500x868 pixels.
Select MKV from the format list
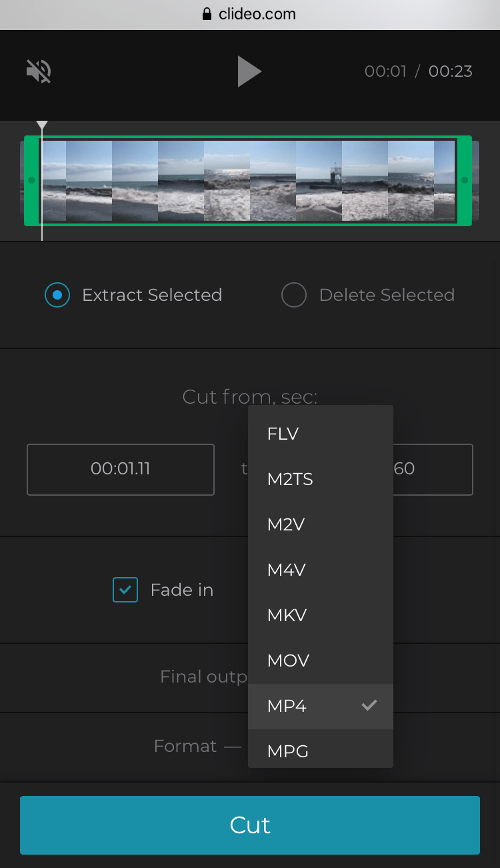coord(286,615)
